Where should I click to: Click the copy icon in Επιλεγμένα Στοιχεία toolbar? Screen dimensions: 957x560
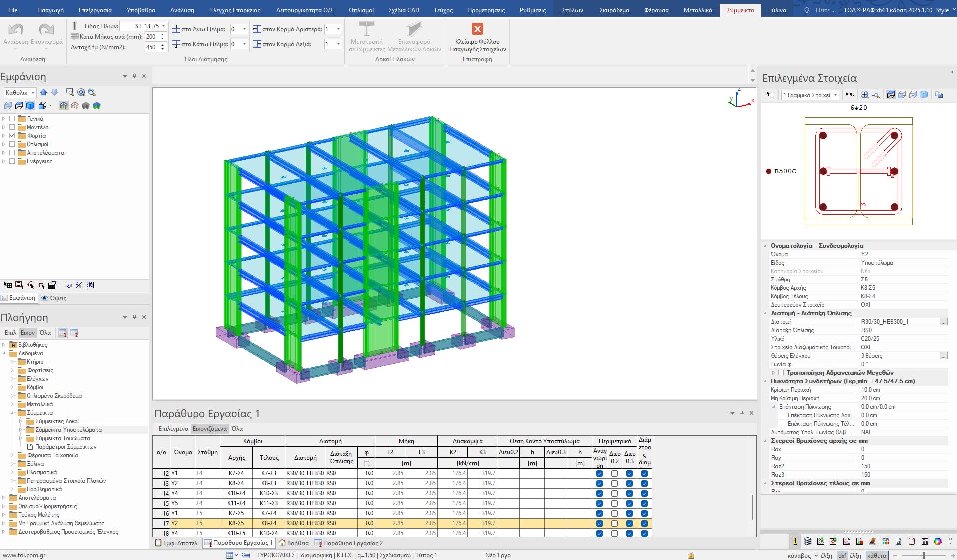(x=939, y=95)
